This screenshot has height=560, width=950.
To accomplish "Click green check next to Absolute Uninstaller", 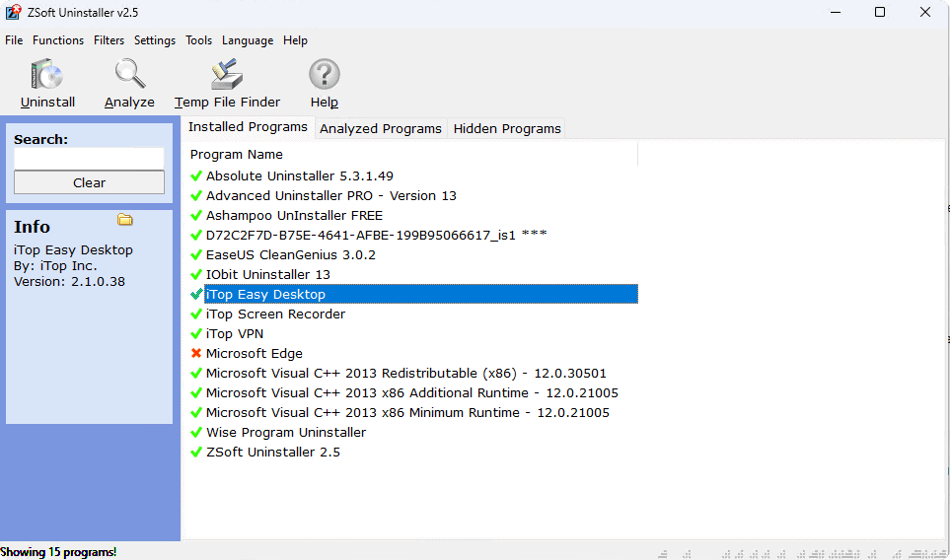I will (195, 176).
